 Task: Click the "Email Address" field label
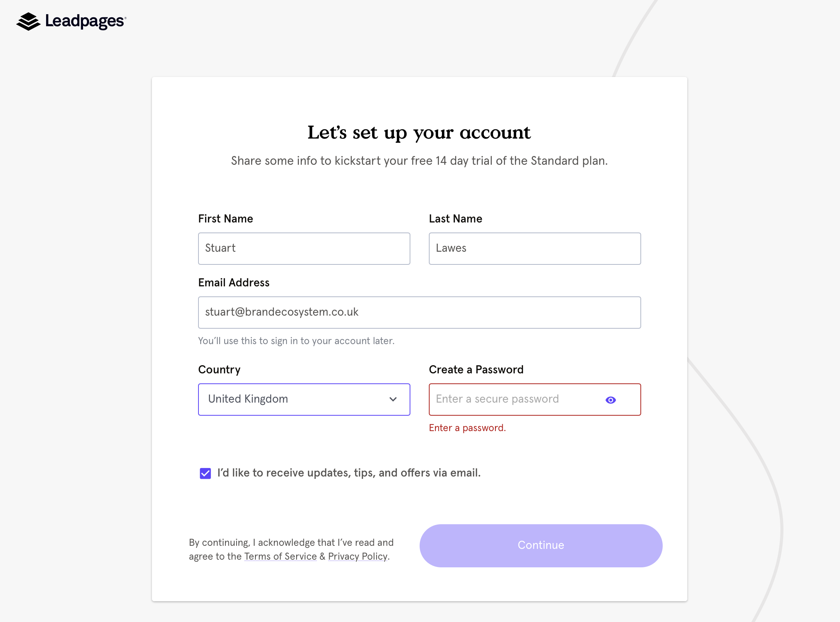(233, 283)
